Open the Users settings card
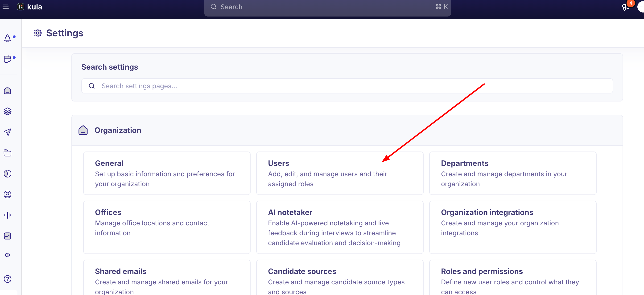This screenshot has width=644, height=295. click(340, 173)
